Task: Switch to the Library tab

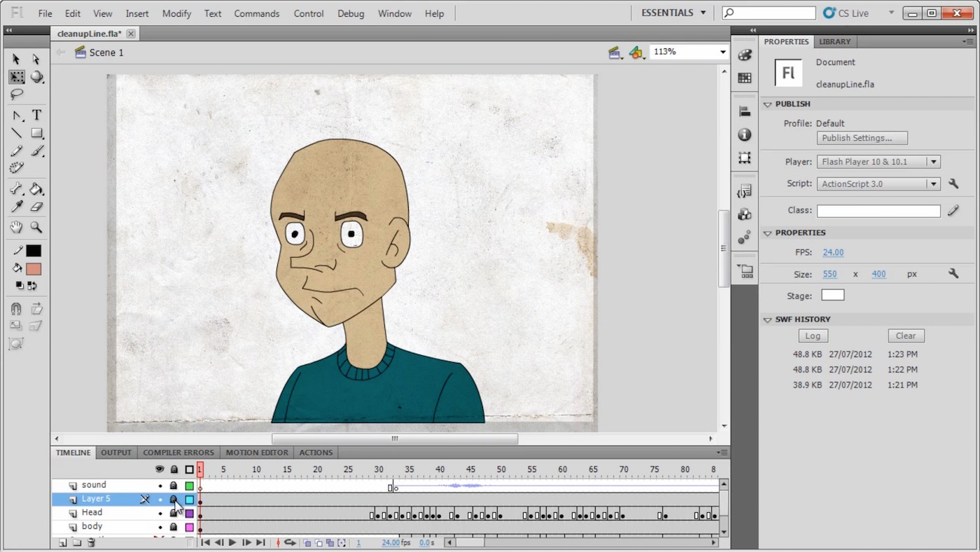Action: pos(834,41)
